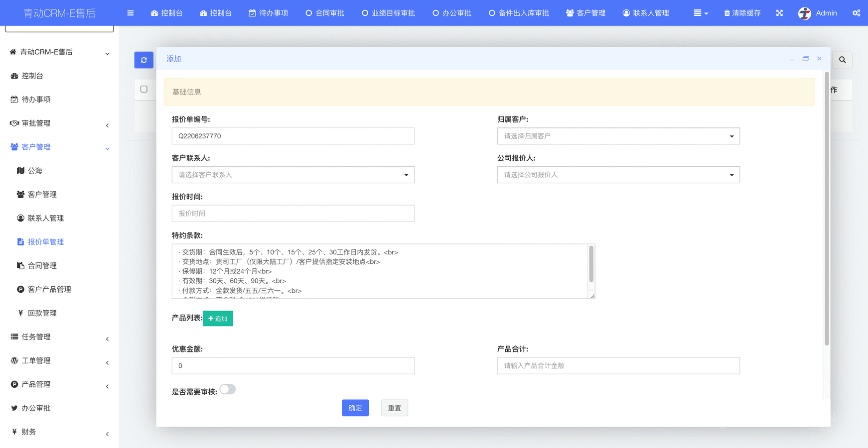
Task: Click the blue refresh icon button
Action: tap(144, 60)
